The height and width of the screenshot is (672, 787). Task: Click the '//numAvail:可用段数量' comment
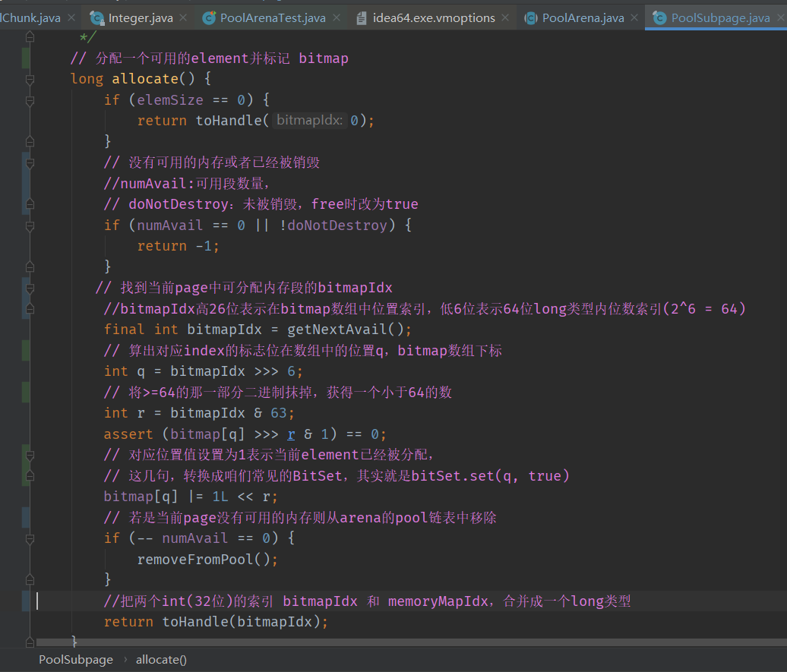pyautogui.click(x=187, y=184)
